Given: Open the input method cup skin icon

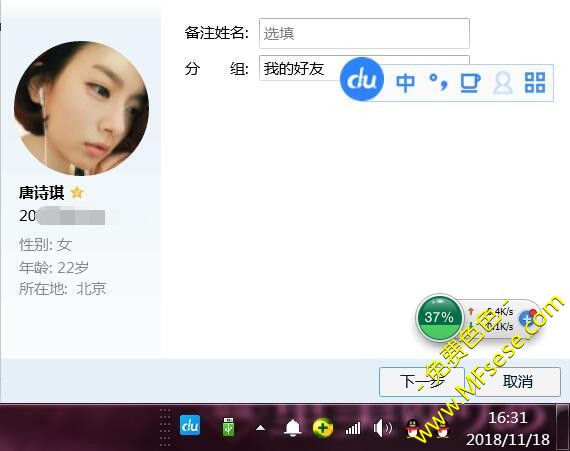Looking at the screenshot, I should pos(470,83).
